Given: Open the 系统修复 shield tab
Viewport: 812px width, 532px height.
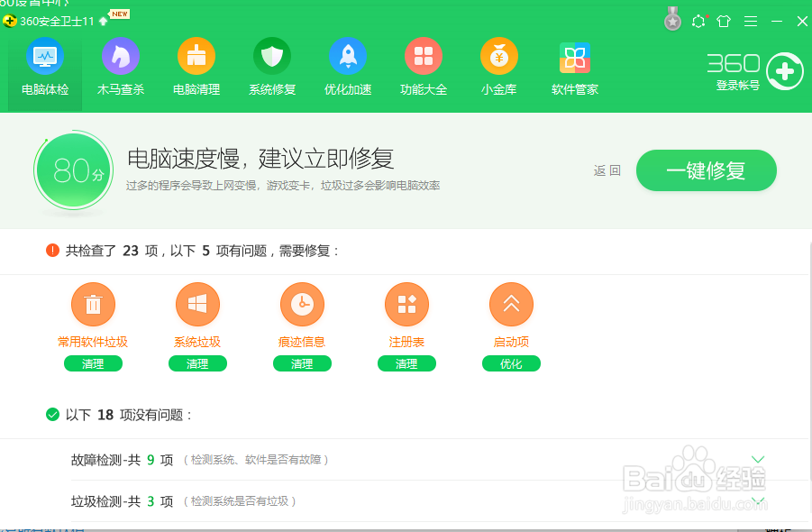Looking at the screenshot, I should click(272, 68).
